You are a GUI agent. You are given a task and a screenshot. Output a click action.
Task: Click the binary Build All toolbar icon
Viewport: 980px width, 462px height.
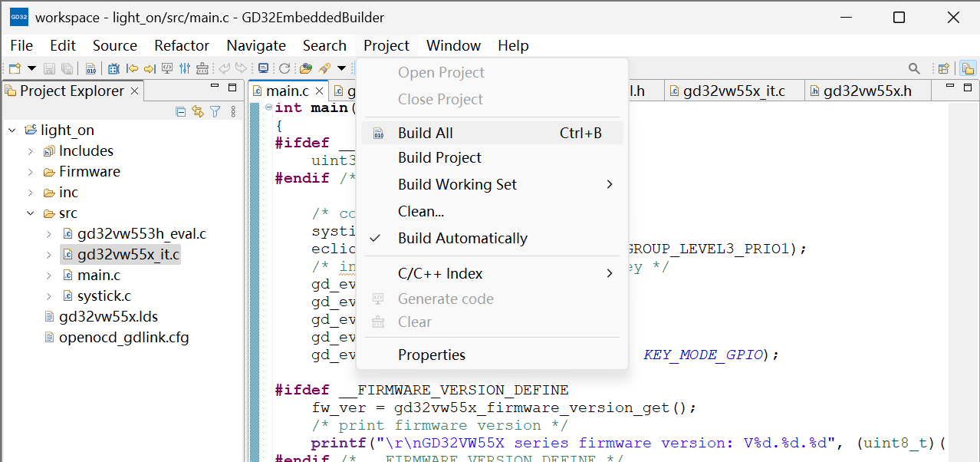coord(90,68)
